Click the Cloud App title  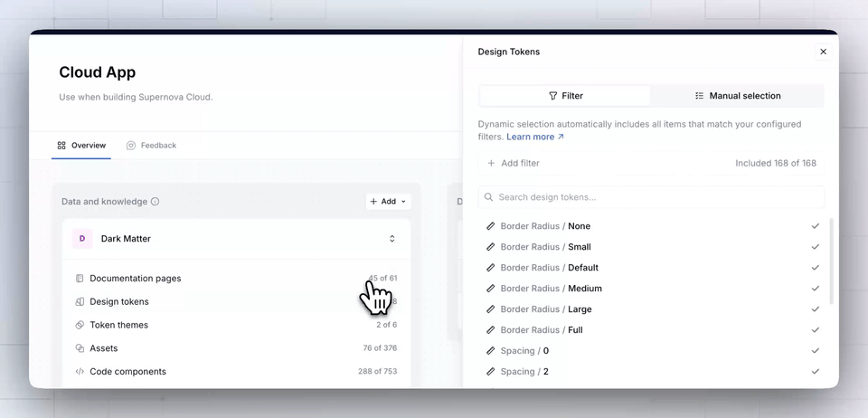(98, 72)
